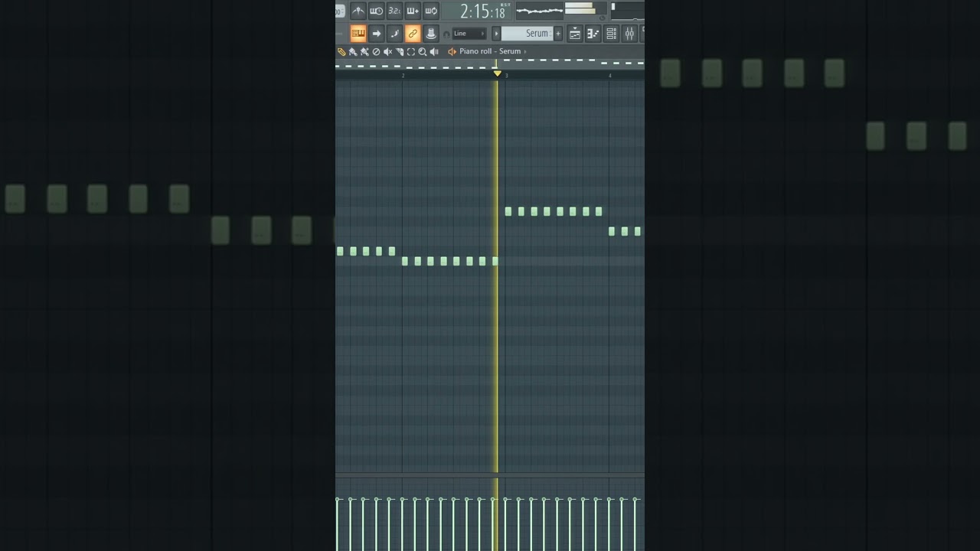
Task: Open pattern menu arrow left of Serum
Action: point(496,34)
